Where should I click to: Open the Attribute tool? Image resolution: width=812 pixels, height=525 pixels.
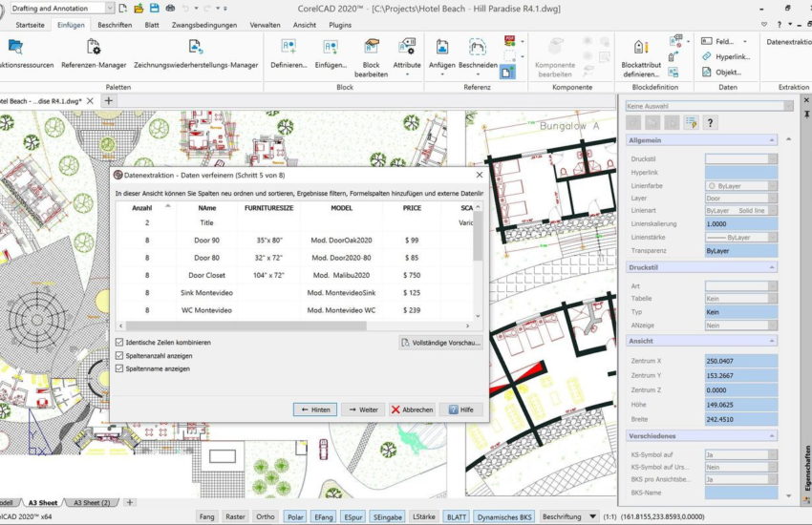(x=407, y=57)
